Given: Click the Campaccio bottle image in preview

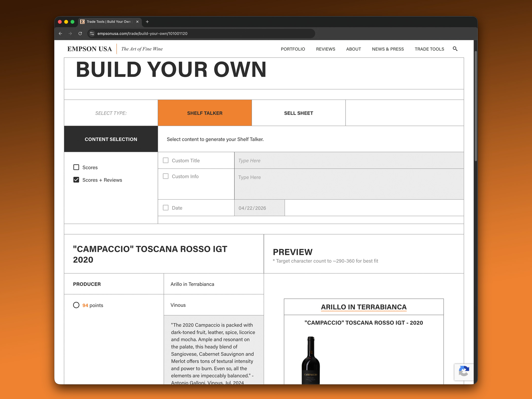Looking at the screenshot, I should [311, 360].
